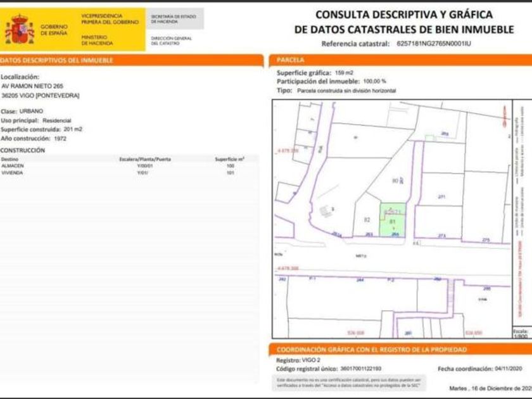Image resolution: width=532 pixels, height=399 pixels.
Task: Click 'DE DATOS CATASTRALES DE BIEN INMUEBLE' line
Action: point(404,30)
